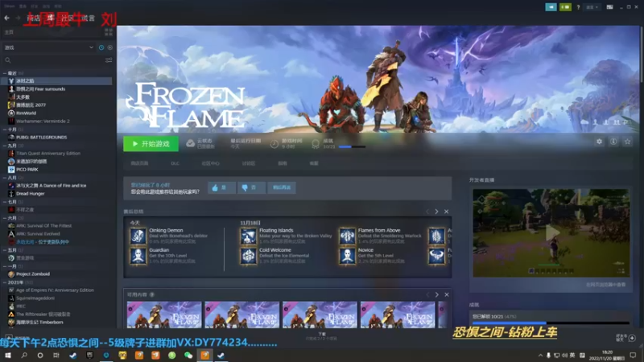Close the post-game summary panel

point(447,212)
